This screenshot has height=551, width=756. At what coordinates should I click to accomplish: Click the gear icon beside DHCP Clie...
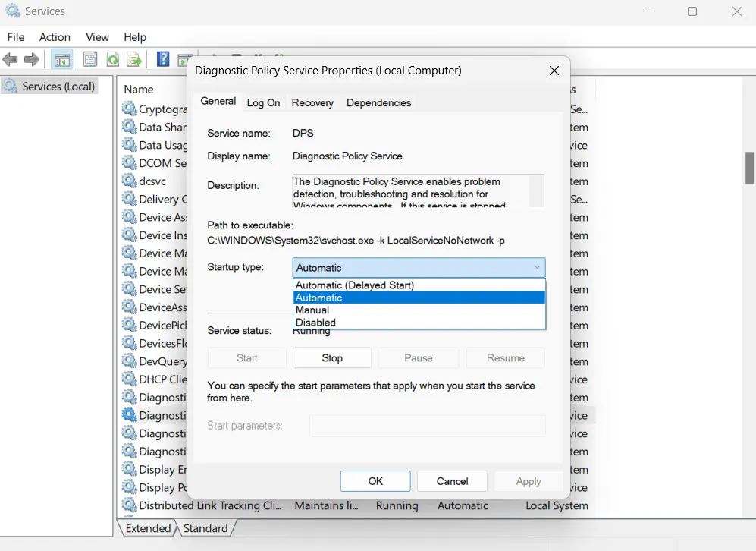129,379
